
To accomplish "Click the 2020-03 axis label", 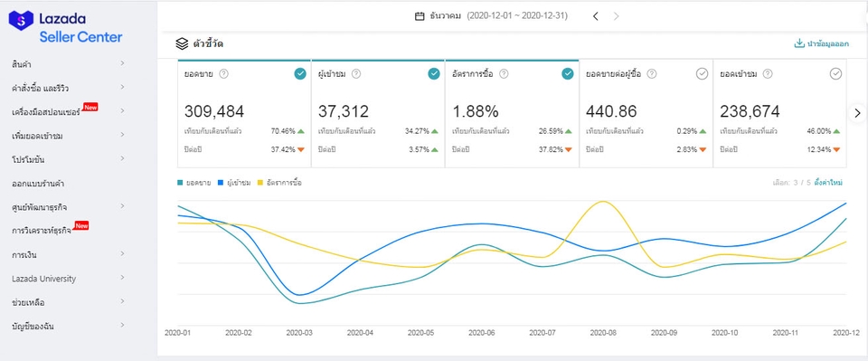I will click(299, 333).
